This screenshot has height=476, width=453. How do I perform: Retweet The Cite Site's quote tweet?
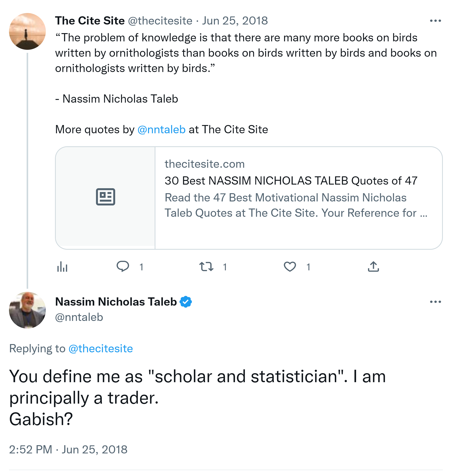click(x=206, y=267)
